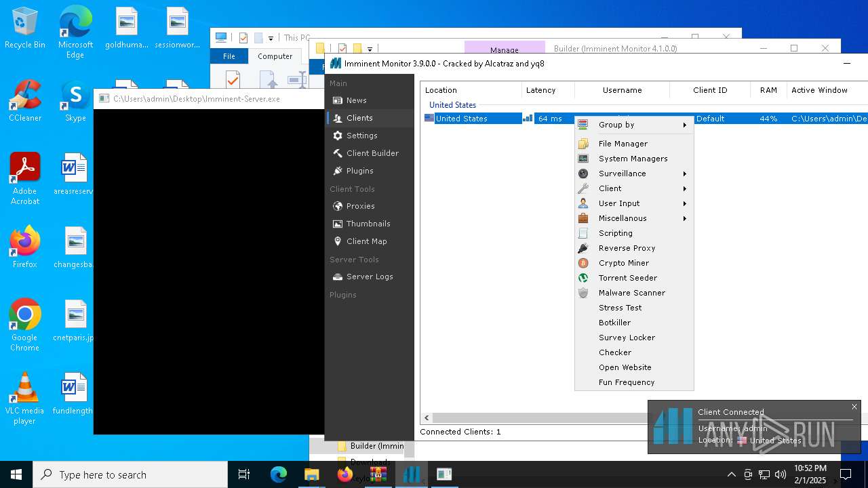Open the Windows Start menu
Viewport: 868px width, 488px height.
coord(16,474)
